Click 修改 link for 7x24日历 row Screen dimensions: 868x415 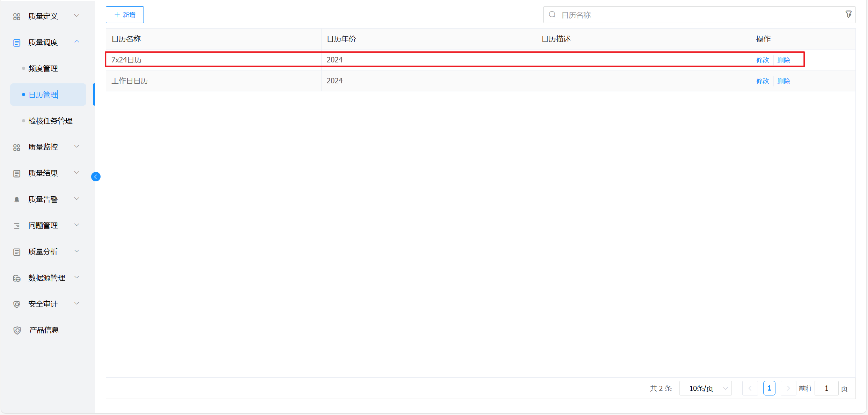tap(763, 60)
